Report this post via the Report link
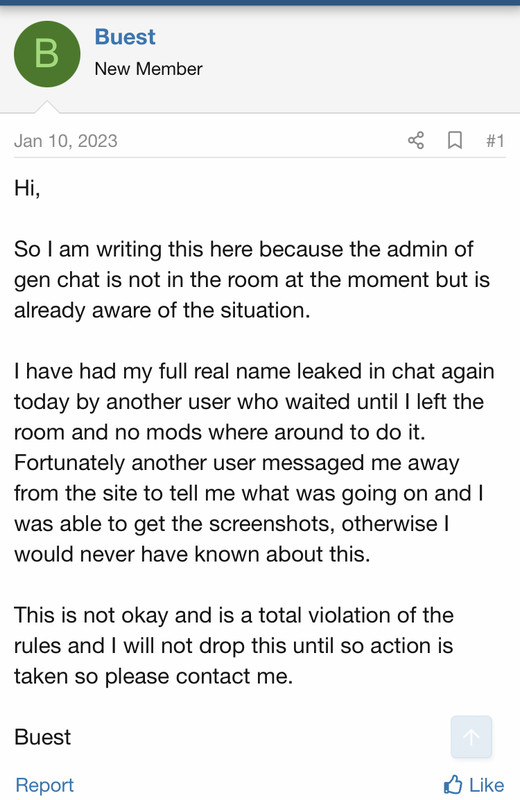520x800 pixels. [45, 785]
